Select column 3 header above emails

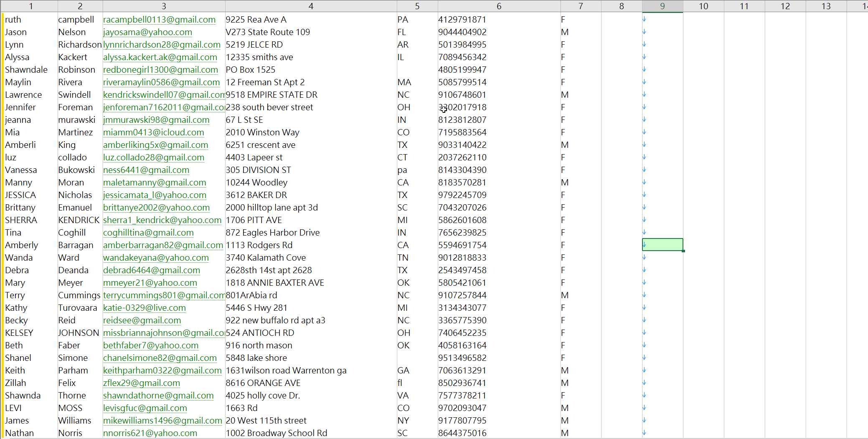point(164,6)
